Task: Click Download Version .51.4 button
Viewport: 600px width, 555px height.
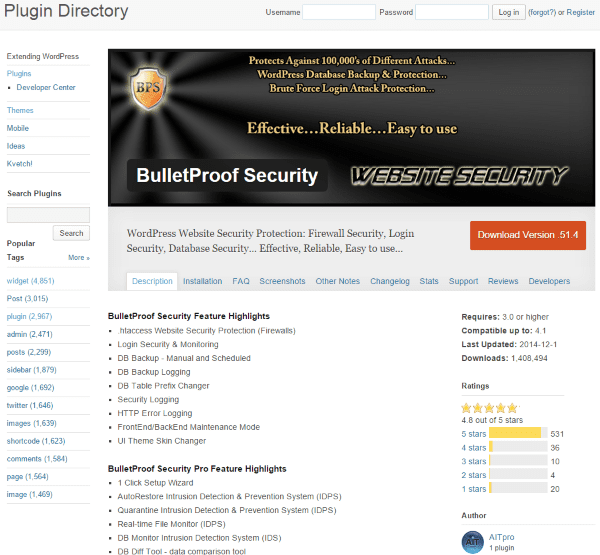Action: click(x=528, y=235)
